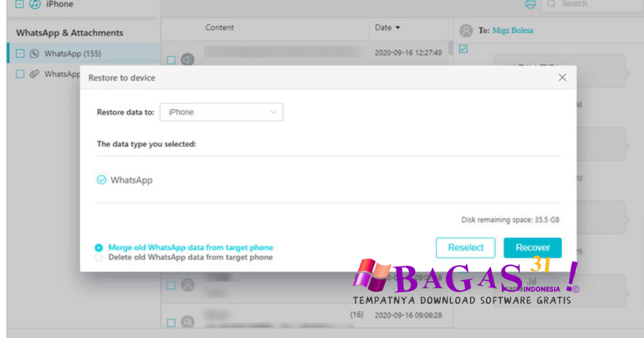Click the WhatsApp data type label
This screenshot has width=644, height=338.
[131, 180]
